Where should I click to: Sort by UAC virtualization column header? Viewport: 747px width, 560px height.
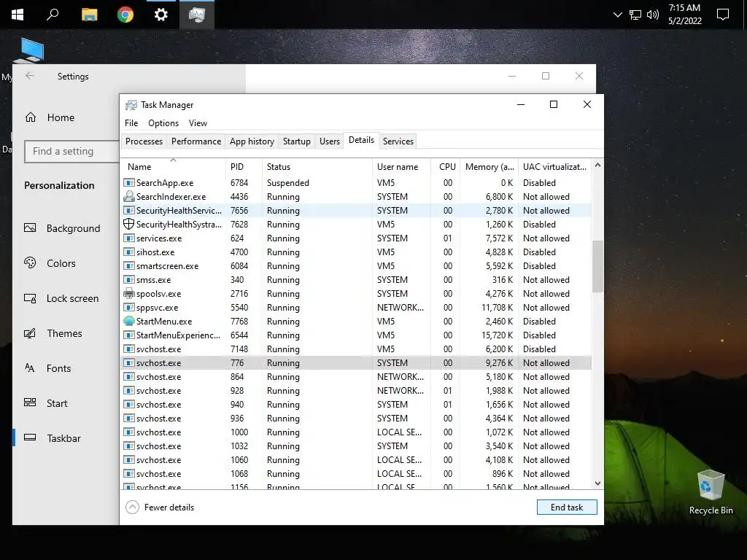(x=554, y=167)
